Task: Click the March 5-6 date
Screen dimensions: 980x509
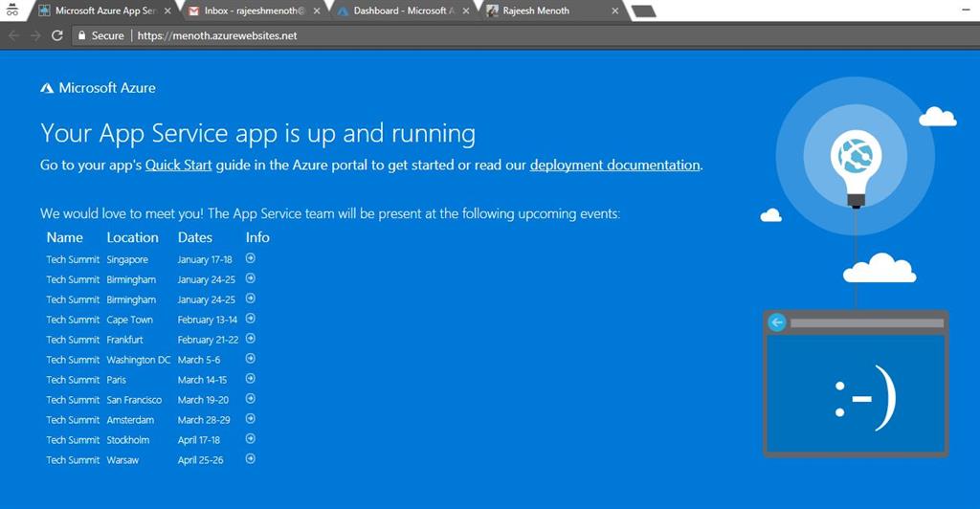Action: point(199,360)
